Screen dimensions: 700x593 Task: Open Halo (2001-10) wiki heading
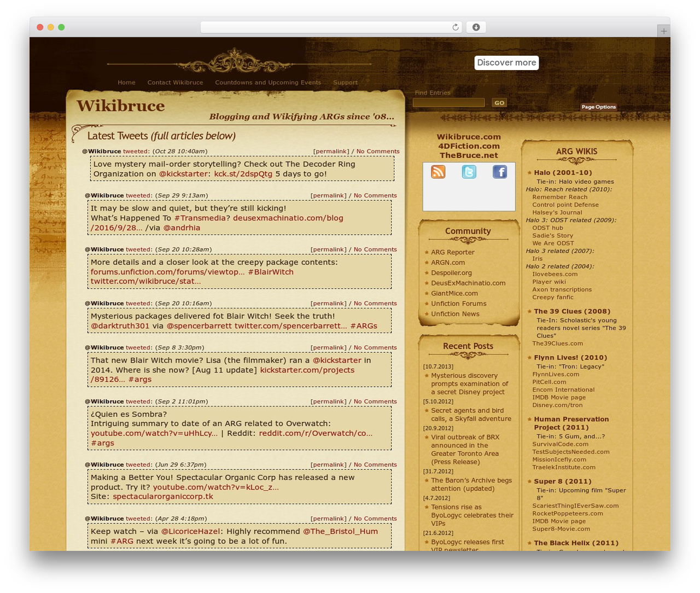click(563, 172)
